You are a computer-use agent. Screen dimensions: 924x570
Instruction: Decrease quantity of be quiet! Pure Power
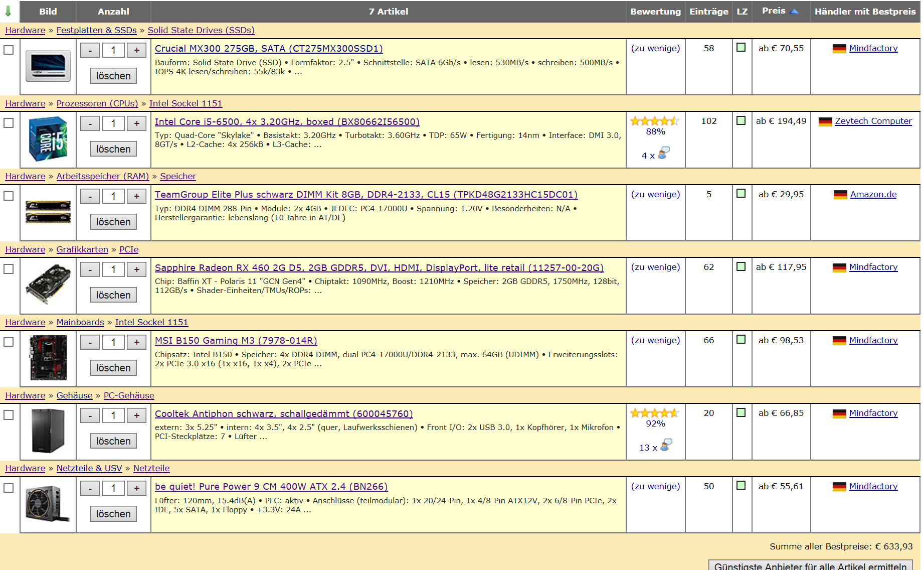pos(90,488)
